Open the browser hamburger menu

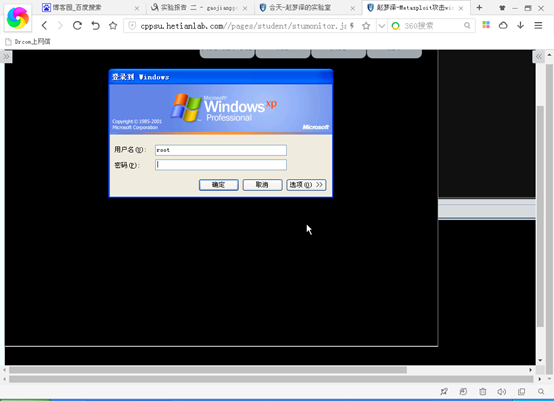(538, 25)
